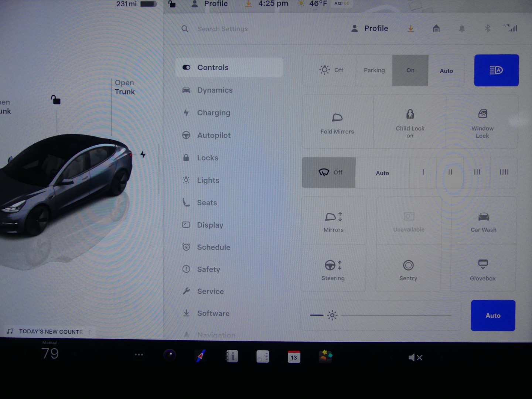Open the Autopilot settings menu
Screen dimensions: 532x399
[214, 135]
